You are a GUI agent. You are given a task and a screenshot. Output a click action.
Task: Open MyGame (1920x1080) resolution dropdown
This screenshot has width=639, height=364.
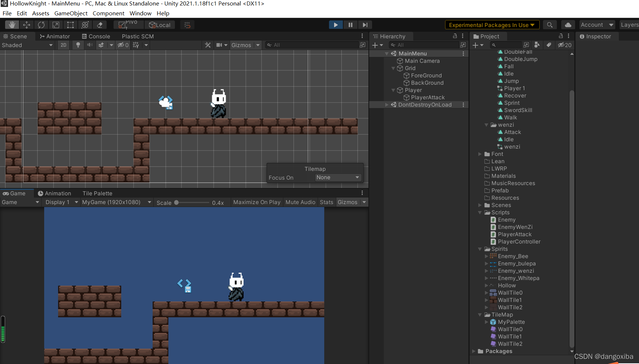(x=117, y=202)
